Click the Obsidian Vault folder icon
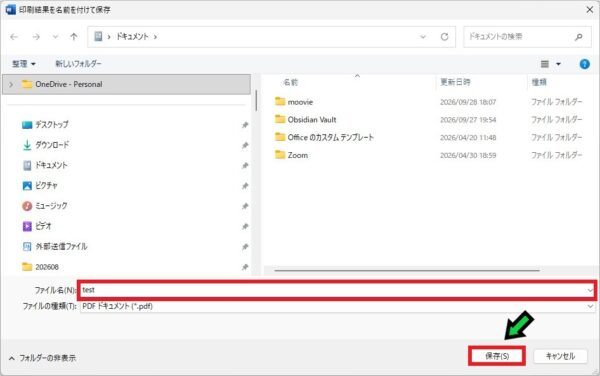The height and width of the screenshot is (376, 600). click(280, 119)
